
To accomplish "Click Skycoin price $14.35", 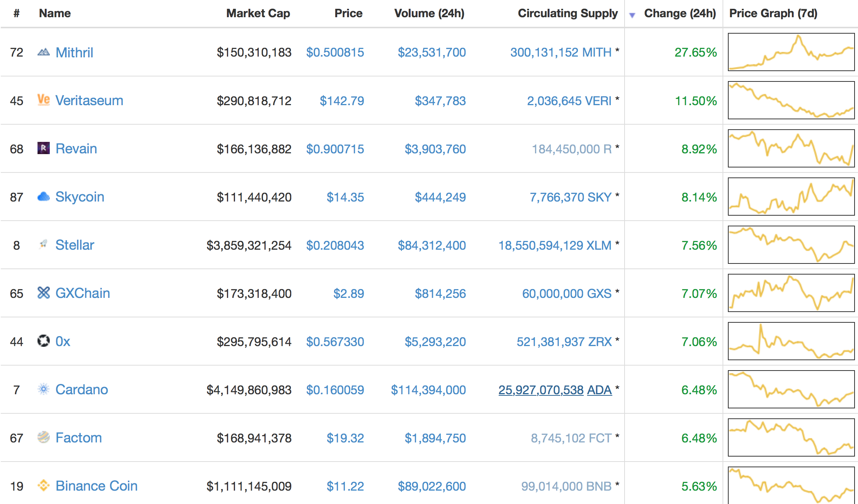I will [345, 197].
